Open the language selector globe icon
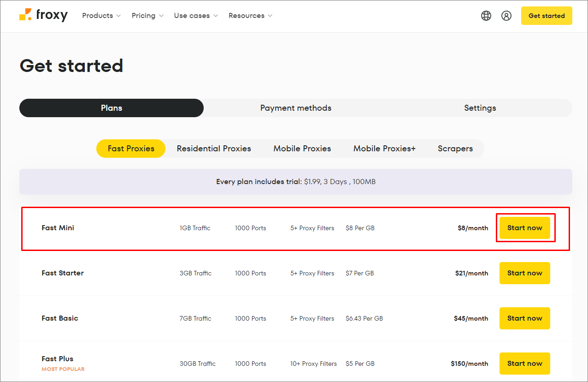 (x=486, y=15)
